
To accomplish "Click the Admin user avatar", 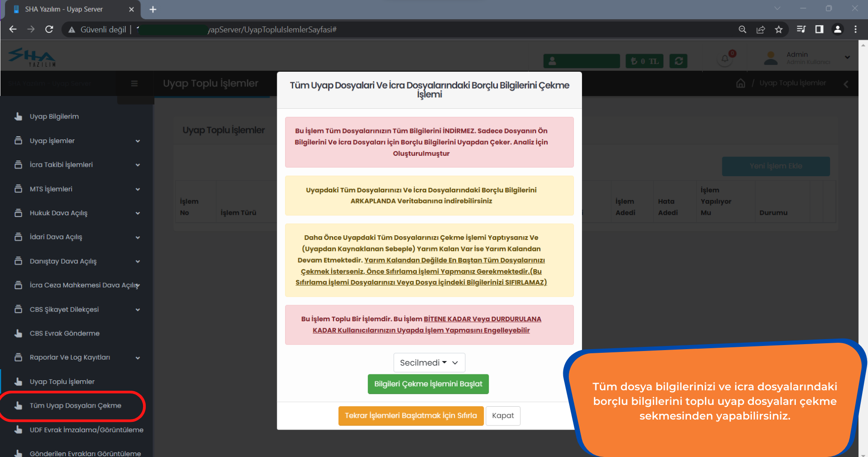I will [x=771, y=58].
